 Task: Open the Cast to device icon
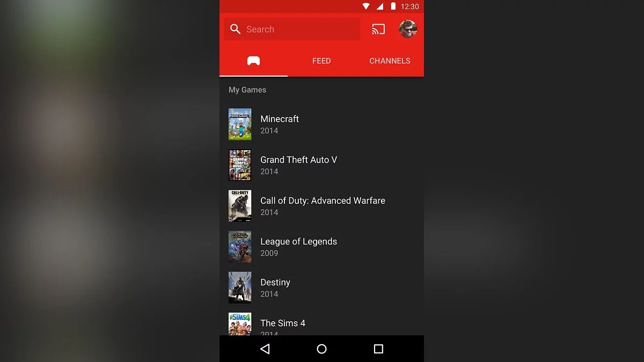(x=378, y=29)
